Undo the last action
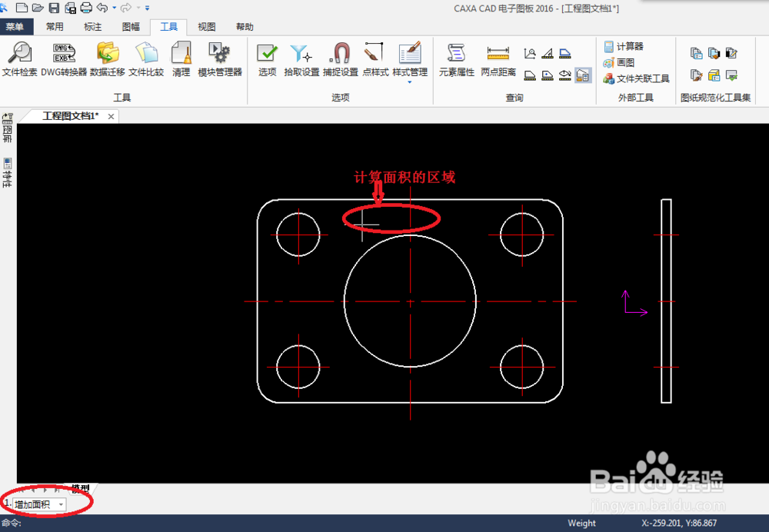 (102, 8)
